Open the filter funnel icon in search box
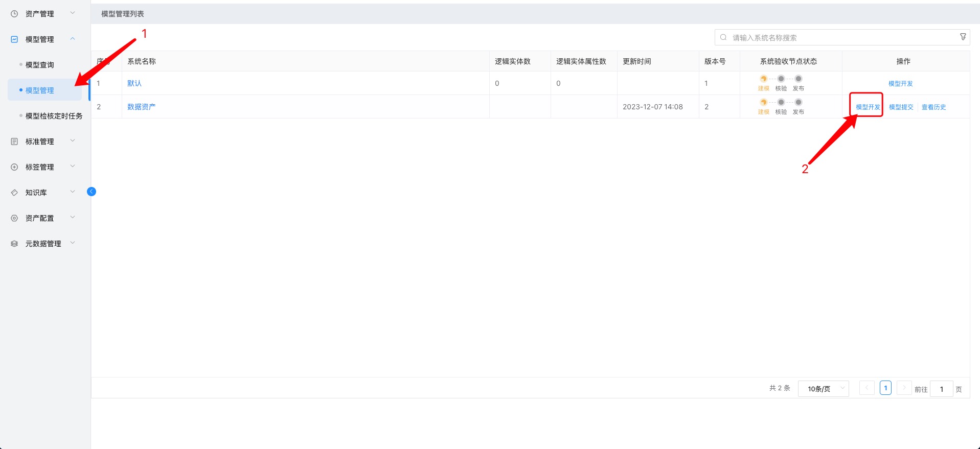The width and height of the screenshot is (980, 449). (963, 37)
